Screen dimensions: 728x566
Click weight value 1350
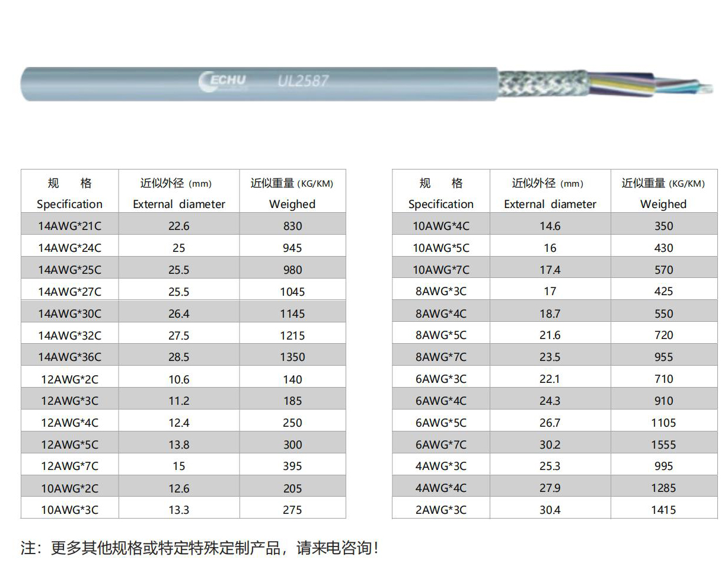(x=292, y=357)
